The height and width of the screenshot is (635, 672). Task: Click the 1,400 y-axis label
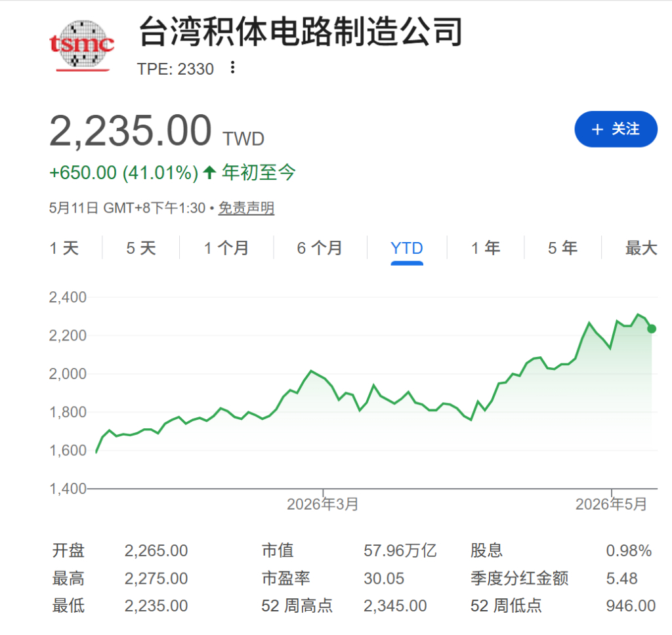tap(68, 489)
